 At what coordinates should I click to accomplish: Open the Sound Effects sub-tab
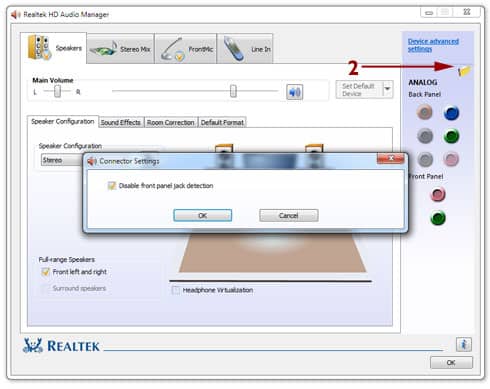121,122
